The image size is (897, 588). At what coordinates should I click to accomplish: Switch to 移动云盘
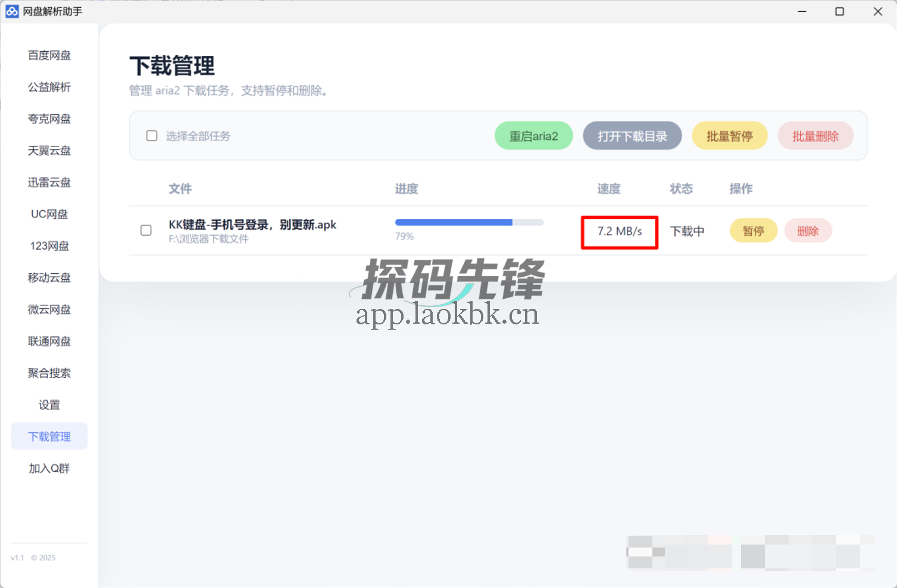point(49,277)
